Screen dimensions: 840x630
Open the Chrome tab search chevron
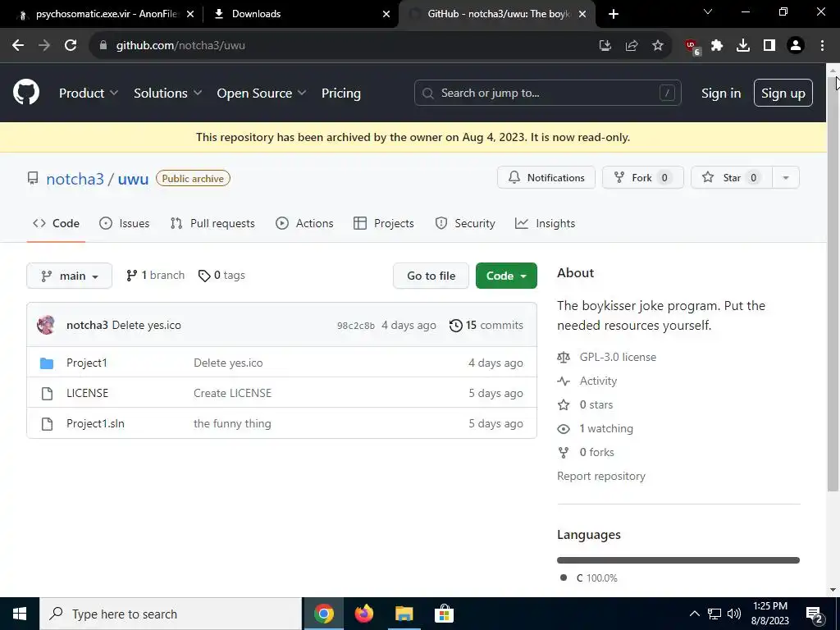click(708, 11)
